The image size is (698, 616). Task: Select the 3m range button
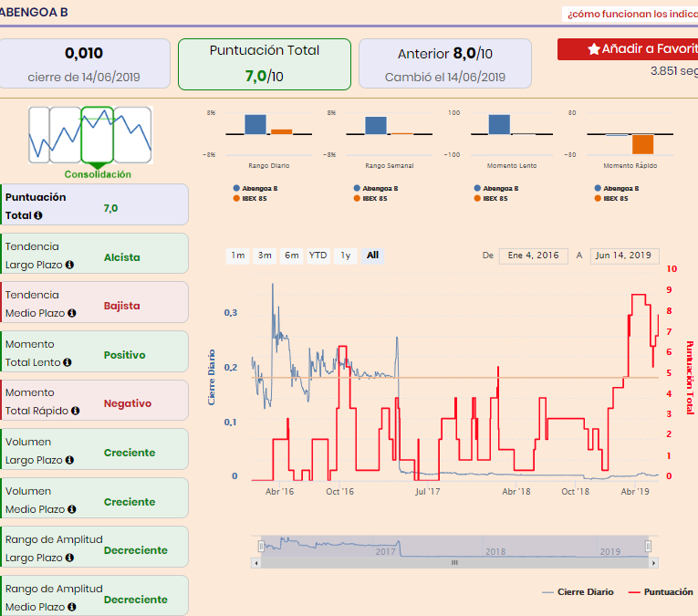[265, 256]
